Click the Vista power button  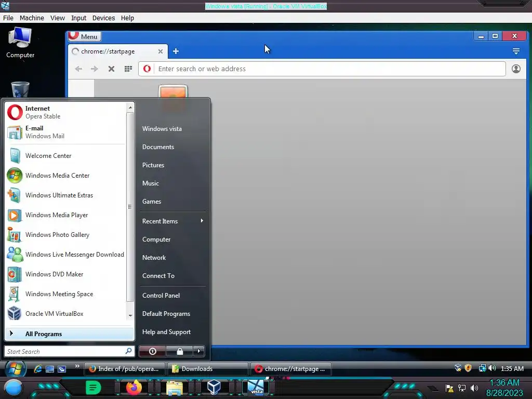[x=152, y=351]
